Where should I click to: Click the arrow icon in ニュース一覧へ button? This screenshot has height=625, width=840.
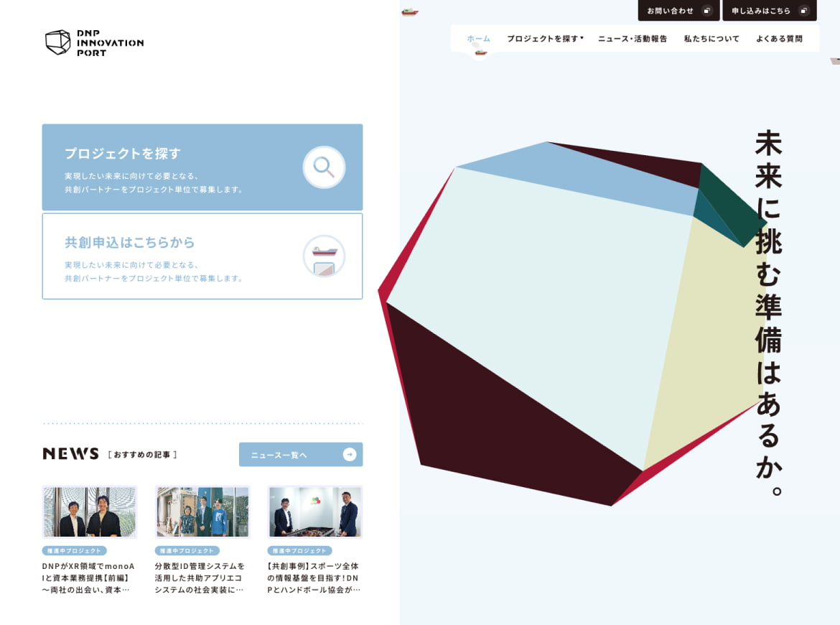(x=350, y=455)
